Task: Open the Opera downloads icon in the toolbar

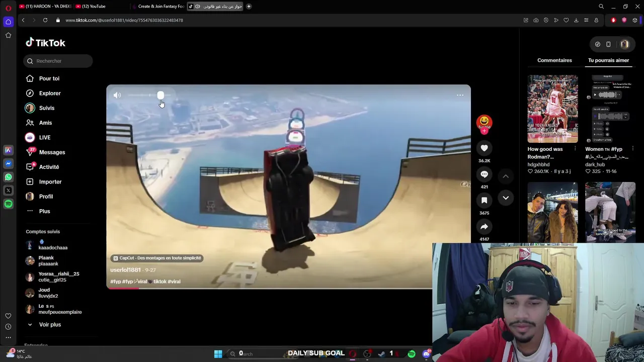Action: tap(576, 20)
